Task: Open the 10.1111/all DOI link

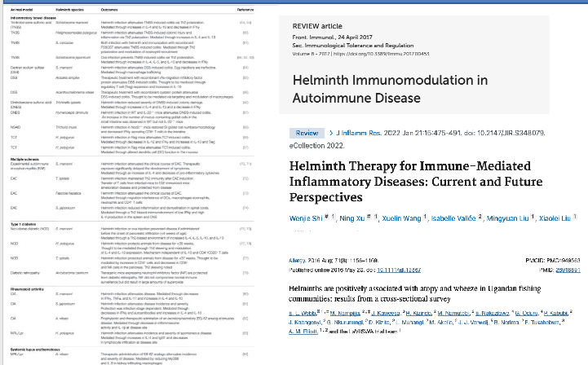Action: point(400,269)
